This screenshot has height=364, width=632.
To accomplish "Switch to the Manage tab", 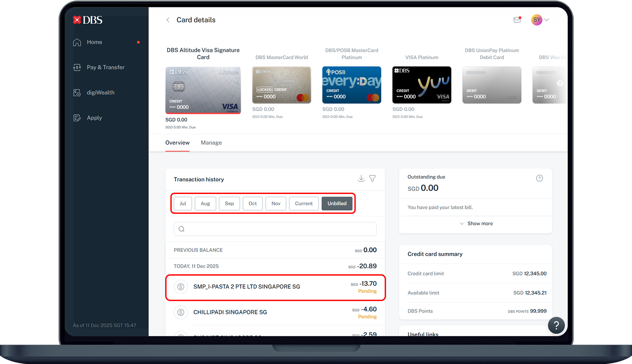I will pos(211,143).
